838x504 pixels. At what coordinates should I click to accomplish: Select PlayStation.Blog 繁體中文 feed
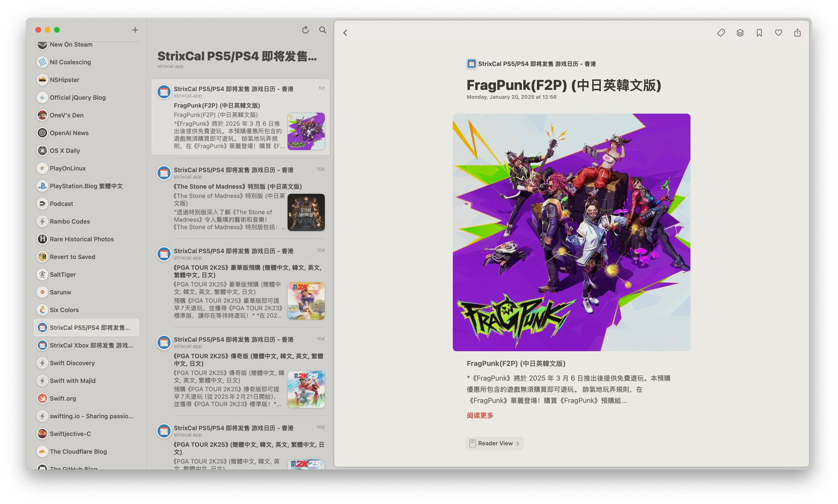click(x=86, y=186)
